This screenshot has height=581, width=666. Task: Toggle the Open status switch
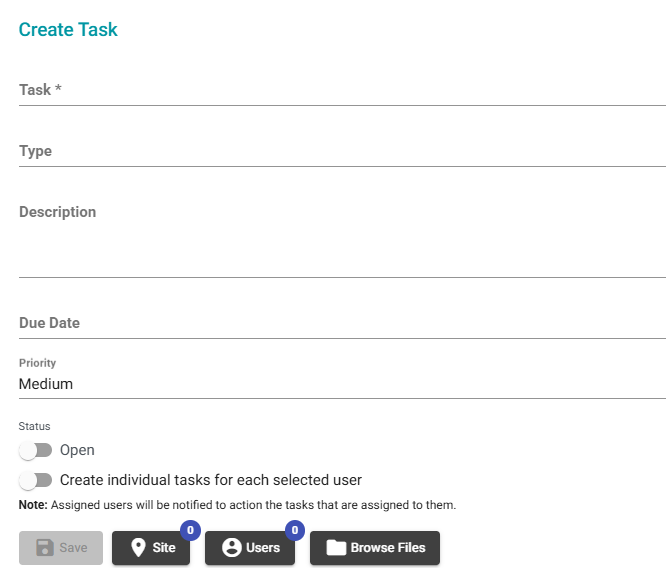(35, 451)
